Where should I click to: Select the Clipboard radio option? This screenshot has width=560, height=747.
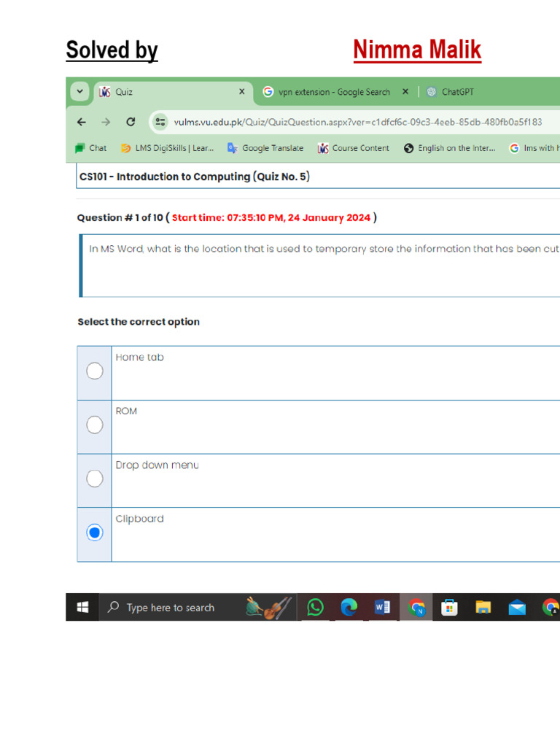(x=95, y=532)
